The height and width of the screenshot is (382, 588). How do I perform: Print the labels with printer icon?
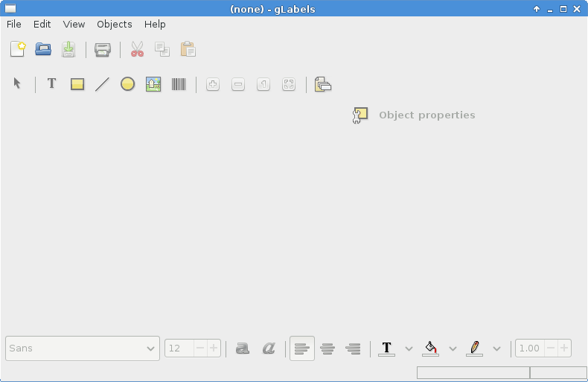[103, 49]
